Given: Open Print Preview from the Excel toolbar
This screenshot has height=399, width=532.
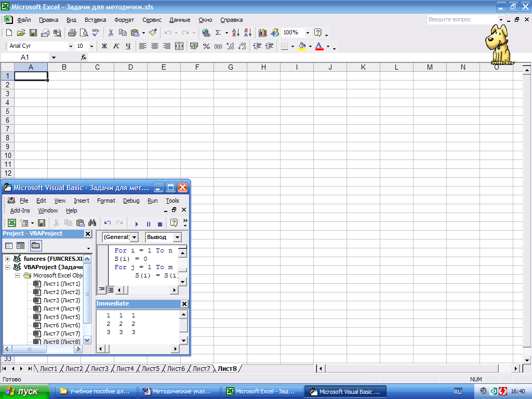Looking at the screenshot, I should point(84,33).
